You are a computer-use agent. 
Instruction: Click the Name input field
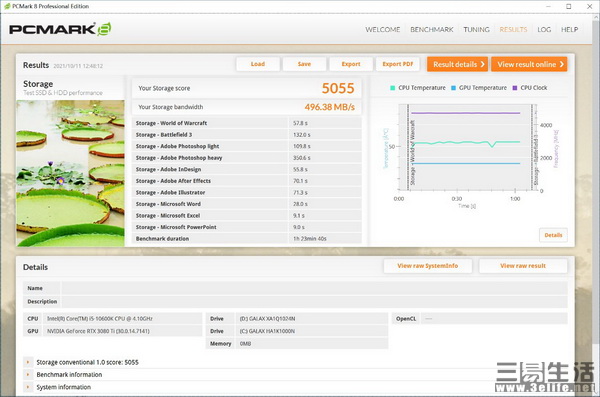(x=315, y=288)
